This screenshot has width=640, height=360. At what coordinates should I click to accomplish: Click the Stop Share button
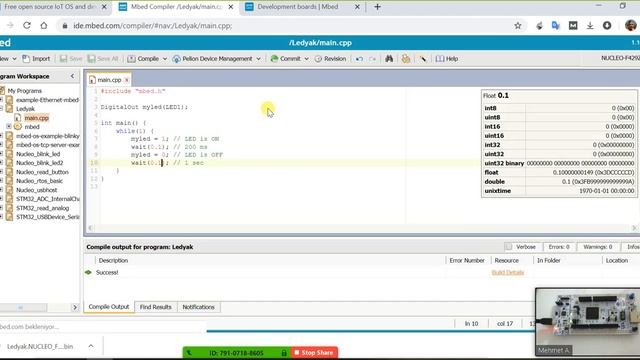(314, 353)
